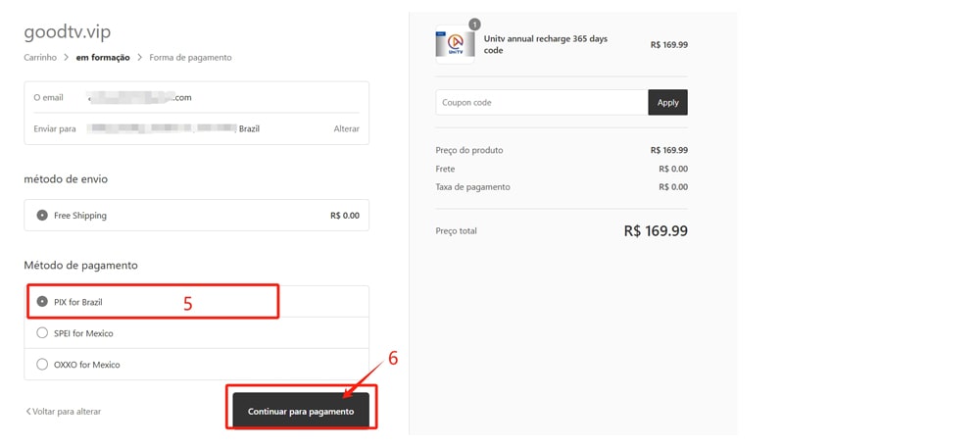This screenshot has width=980, height=447.
Task: Click the Unitv annual recharge product name
Action: 546,44
